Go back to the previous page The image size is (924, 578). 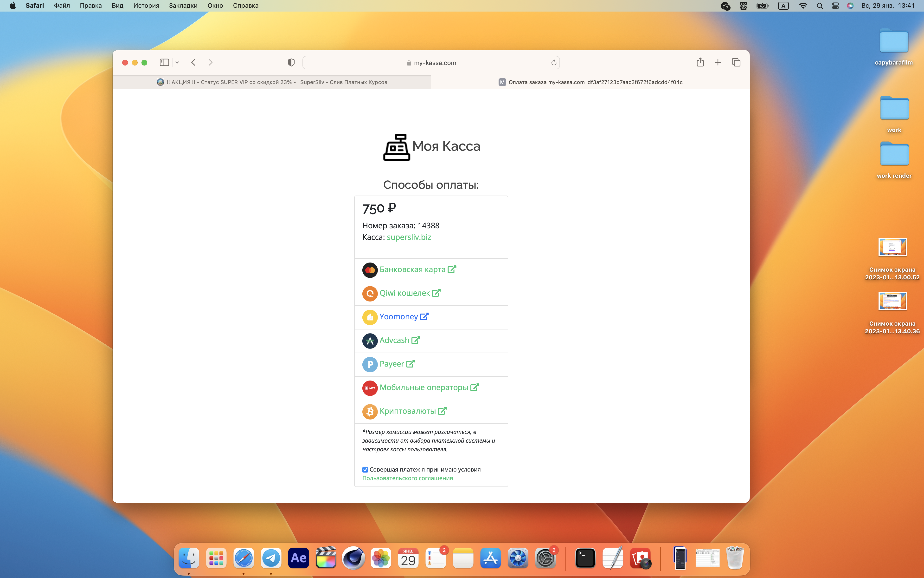(193, 62)
